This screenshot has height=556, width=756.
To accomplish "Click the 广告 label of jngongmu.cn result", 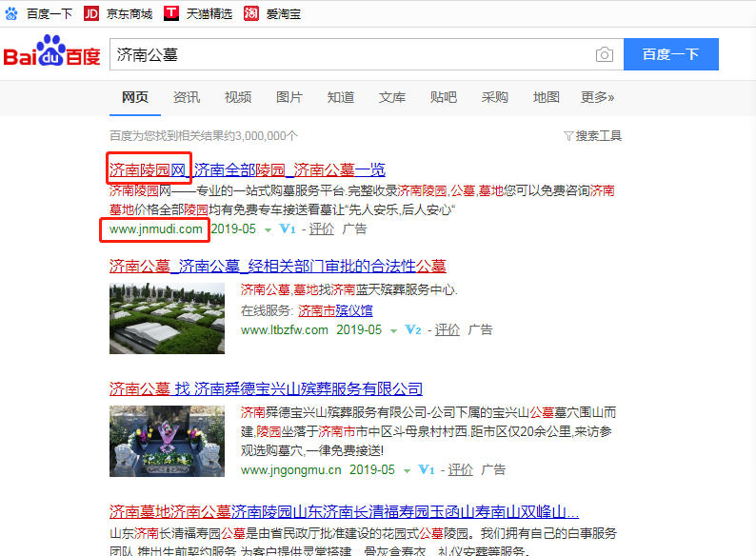I will (x=493, y=469).
